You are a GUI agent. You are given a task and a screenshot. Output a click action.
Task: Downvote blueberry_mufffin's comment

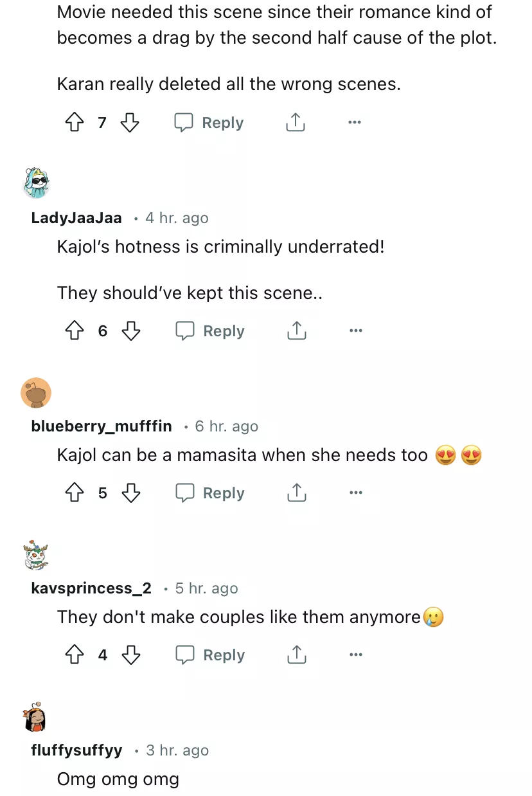(x=131, y=493)
